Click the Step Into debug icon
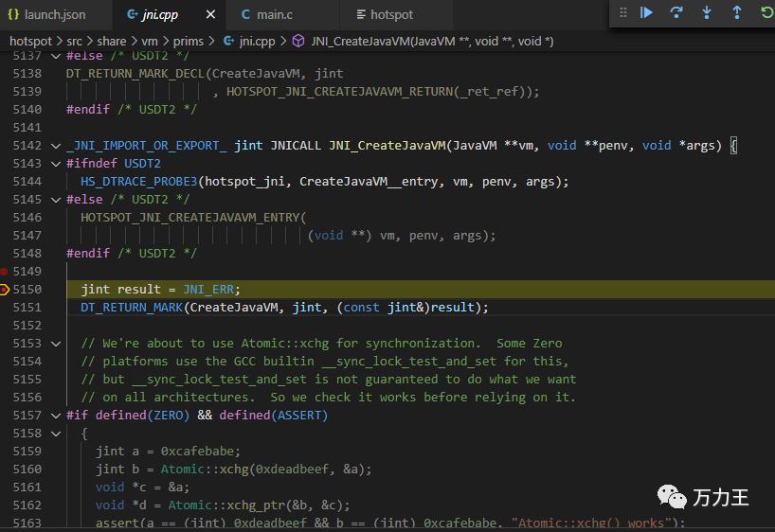Screen dimensions: 775x532 pyautogui.click(x=707, y=13)
